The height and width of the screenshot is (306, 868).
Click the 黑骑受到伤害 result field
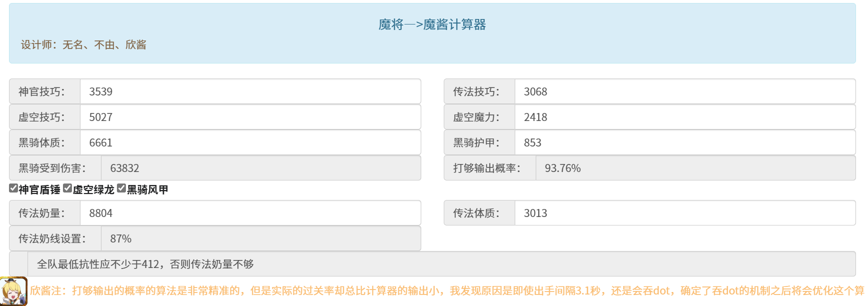[x=260, y=168]
